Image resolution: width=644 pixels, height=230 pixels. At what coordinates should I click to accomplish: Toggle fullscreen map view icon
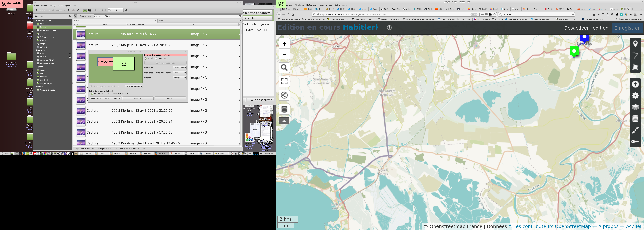(x=284, y=81)
